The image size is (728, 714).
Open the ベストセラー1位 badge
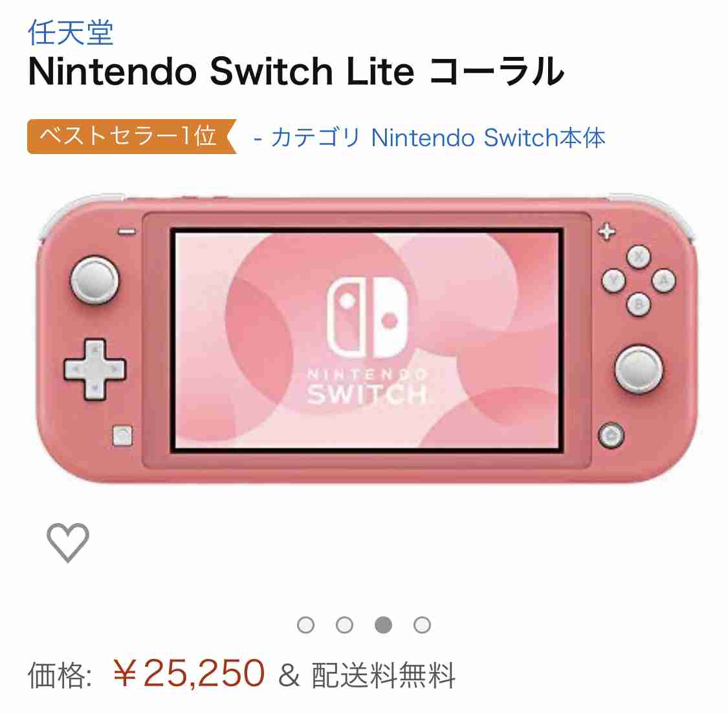pyautogui.click(x=132, y=136)
